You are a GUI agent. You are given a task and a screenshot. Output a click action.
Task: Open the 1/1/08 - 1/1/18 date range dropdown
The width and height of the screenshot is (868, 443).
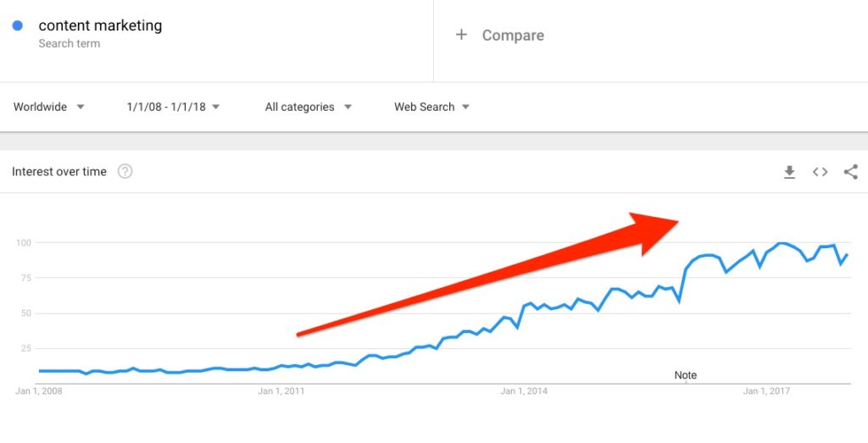pos(173,107)
